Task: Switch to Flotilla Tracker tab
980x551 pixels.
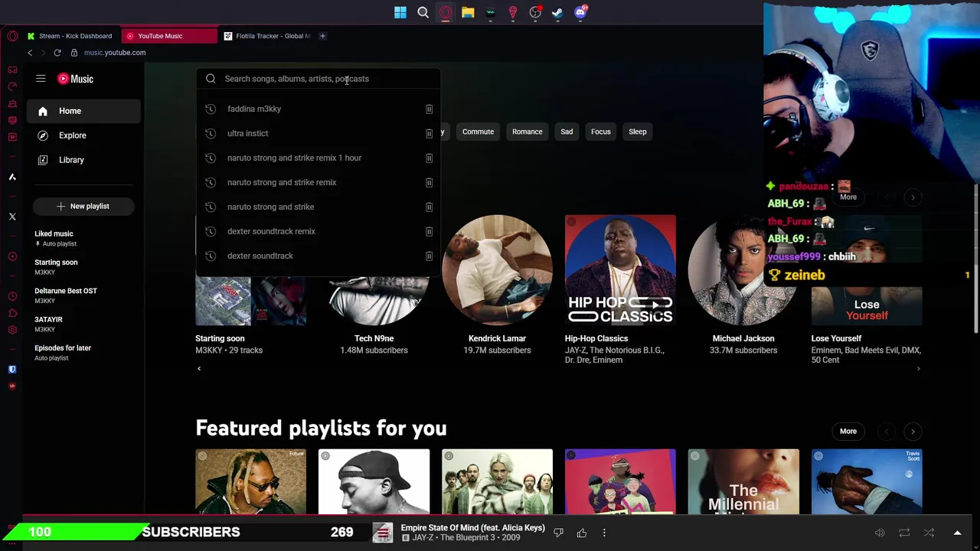Action: tap(266, 36)
